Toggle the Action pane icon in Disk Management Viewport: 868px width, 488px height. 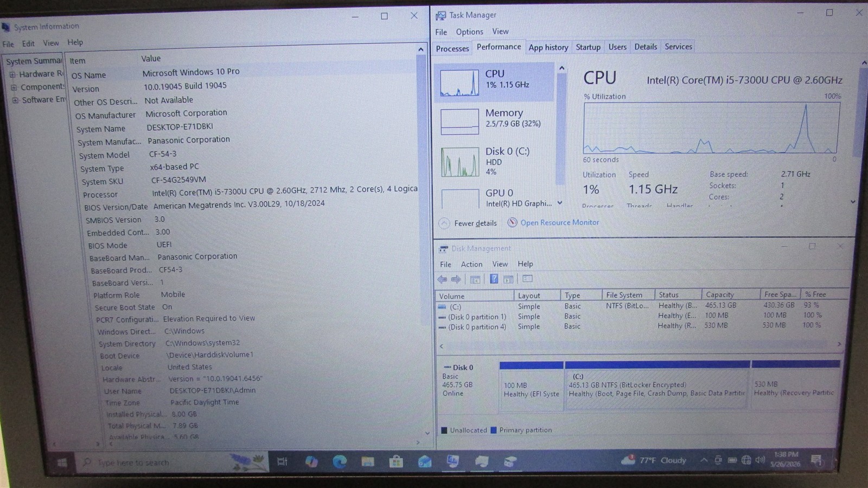click(x=508, y=279)
